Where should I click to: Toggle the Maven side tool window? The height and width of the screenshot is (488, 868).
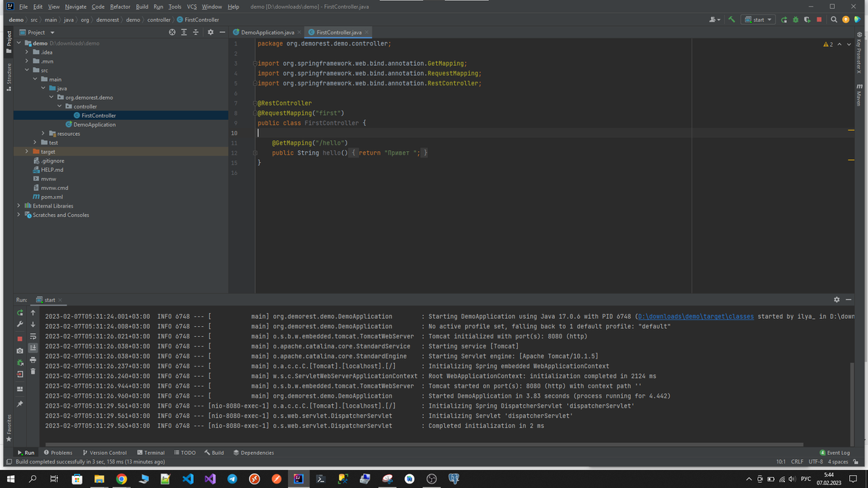[859, 95]
